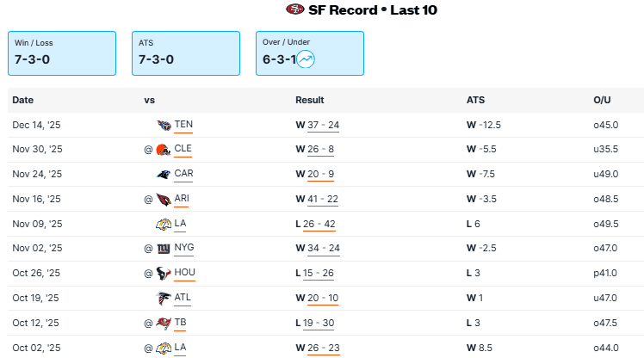The width and height of the screenshot is (644, 358).
Task: Select the Win / Loss 7-3-0 card
Action: (x=62, y=53)
